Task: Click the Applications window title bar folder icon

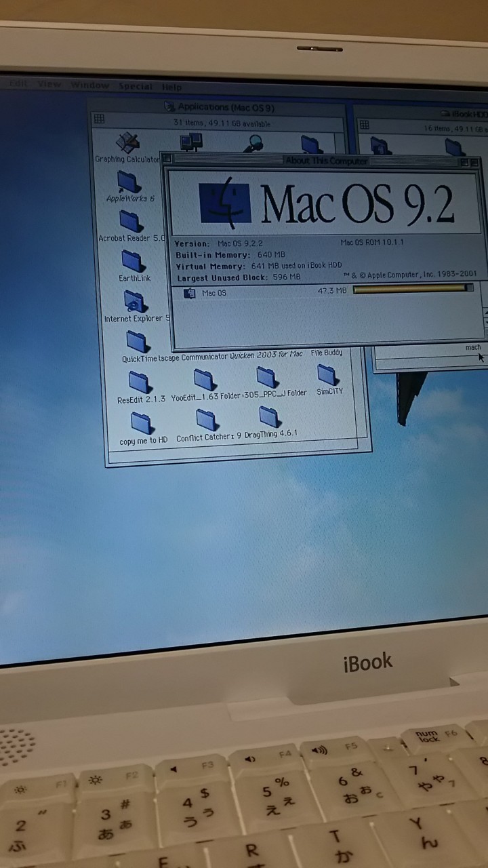Action: (169, 106)
